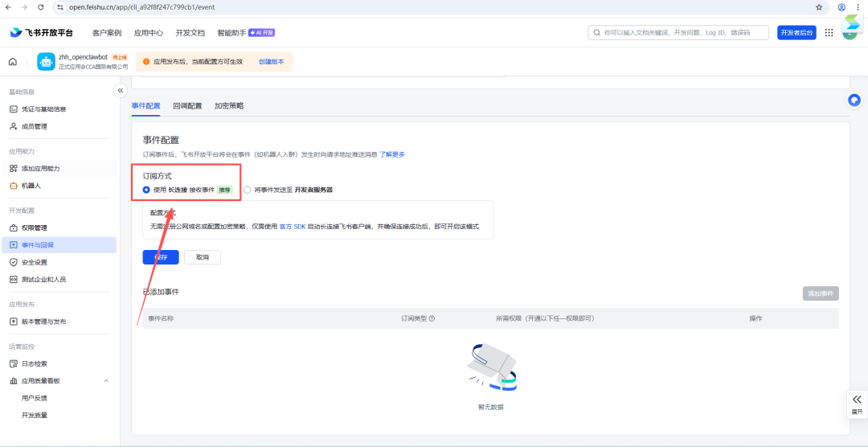Bookmark this page with star icon
The height and width of the screenshot is (447, 868).
point(819,7)
